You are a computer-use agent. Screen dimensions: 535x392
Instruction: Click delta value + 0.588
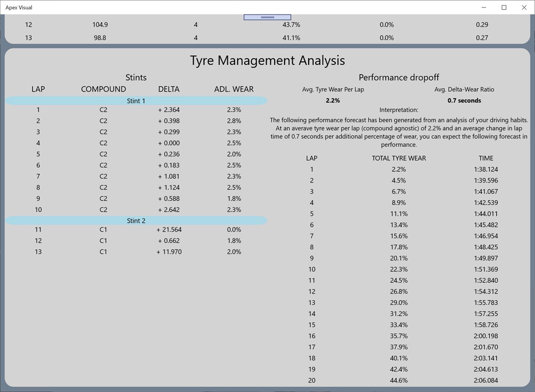169,198
